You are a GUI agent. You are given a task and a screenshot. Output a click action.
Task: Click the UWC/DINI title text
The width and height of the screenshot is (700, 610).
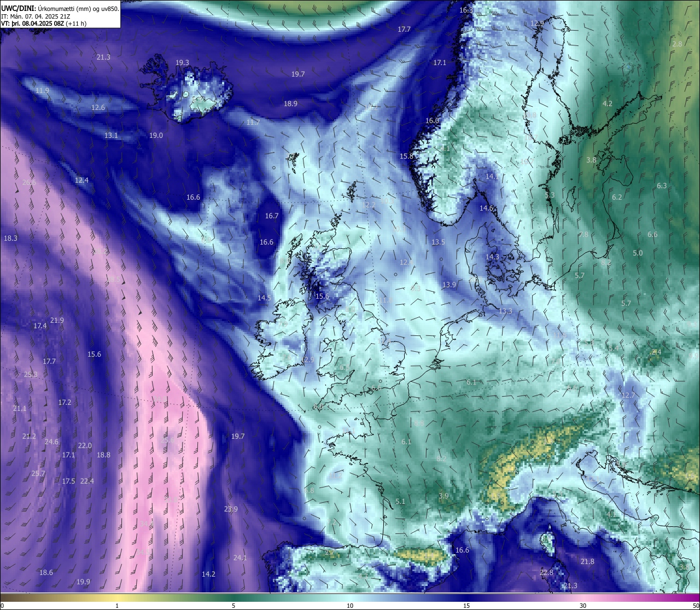pos(17,9)
